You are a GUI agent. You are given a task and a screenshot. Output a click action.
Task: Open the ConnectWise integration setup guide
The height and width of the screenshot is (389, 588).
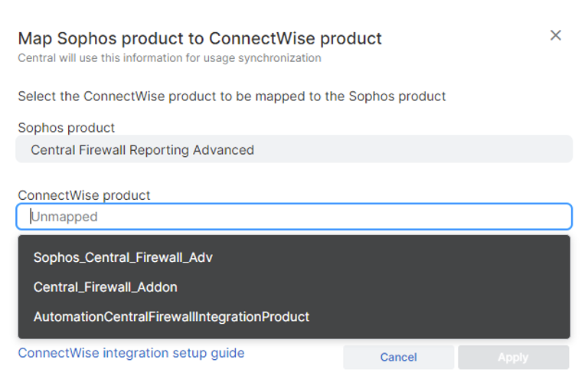[x=131, y=353]
